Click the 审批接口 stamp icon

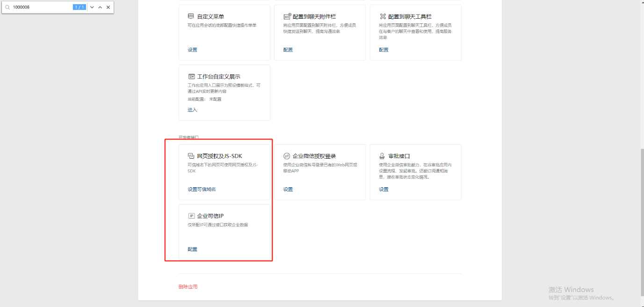[x=383, y=156]
